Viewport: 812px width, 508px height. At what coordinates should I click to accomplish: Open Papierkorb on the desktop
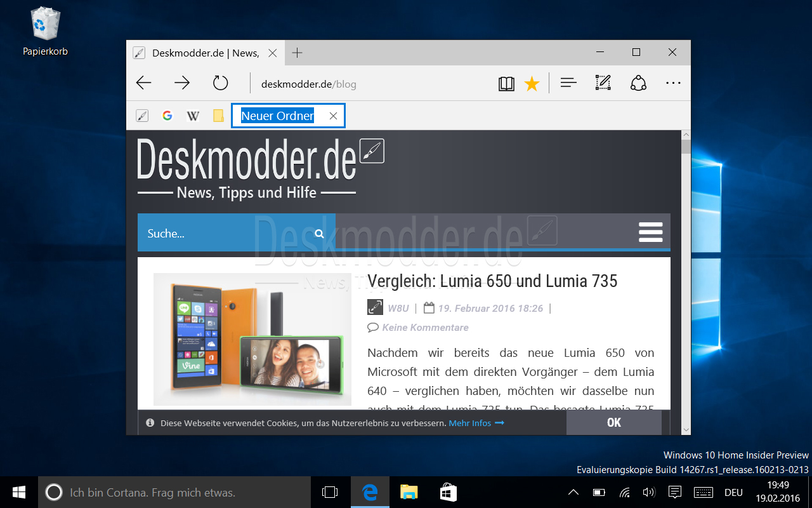(45, 31)
